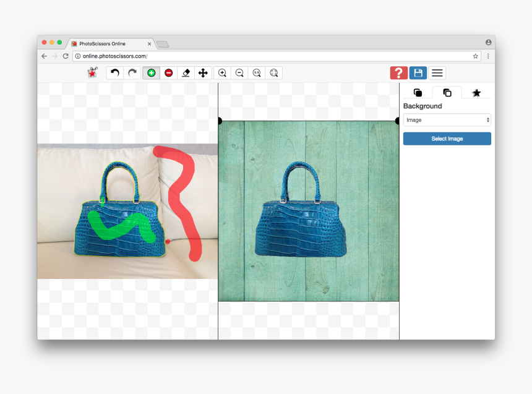Viewport: 532px width, 394px height.
Task: Open the Background type dropdown showing Image
Action: point(447,120)
